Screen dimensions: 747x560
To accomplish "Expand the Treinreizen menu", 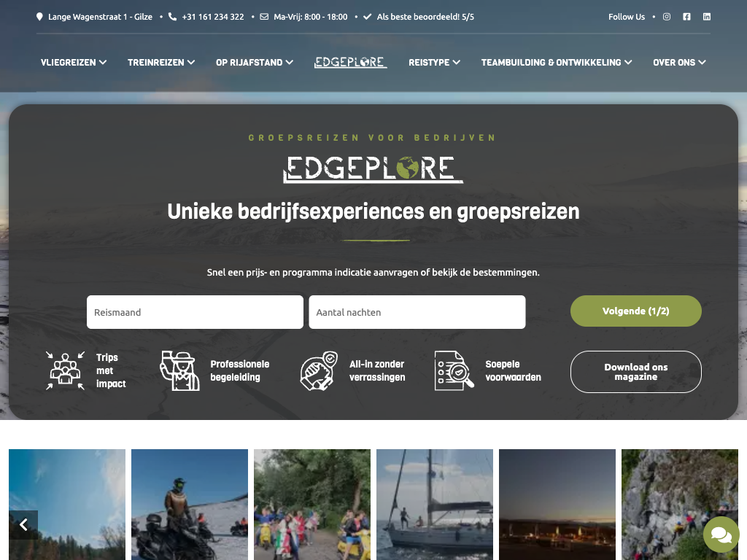I will [161, 63].
